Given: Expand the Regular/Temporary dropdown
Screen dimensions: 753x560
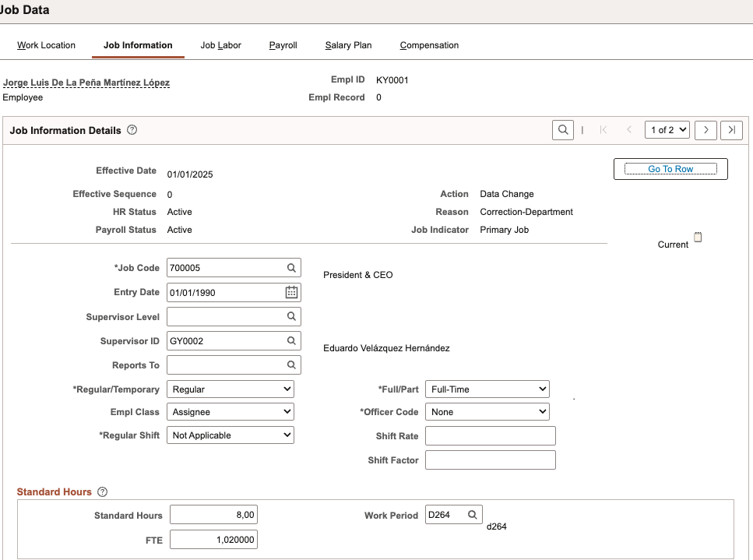Looking at the screenshot, I should (x=230, y=389).
